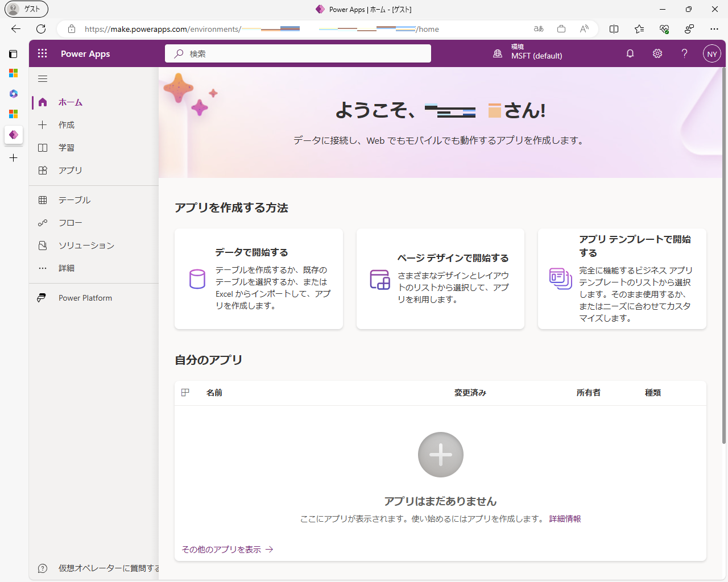
Task: Expand 詳細 more options in navigation
Action: tap(94, 268)
